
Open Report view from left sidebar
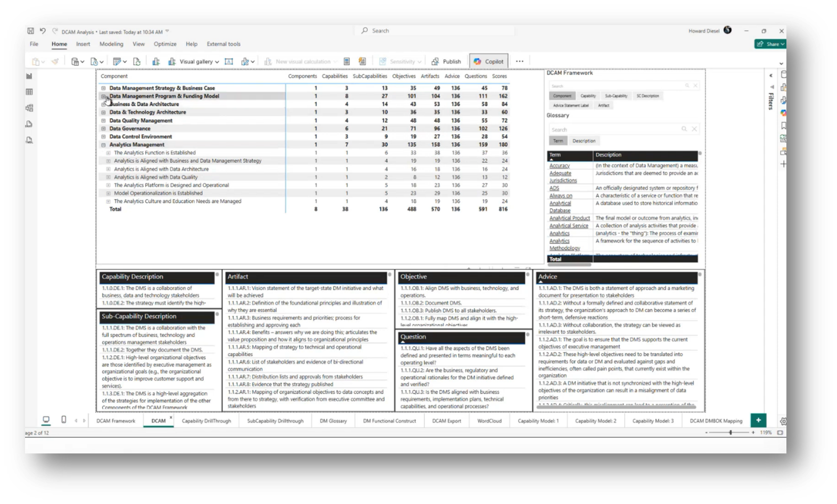point(29,76)
